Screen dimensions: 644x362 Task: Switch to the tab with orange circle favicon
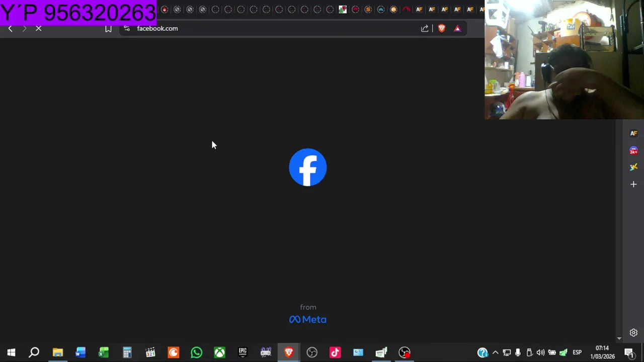(393, 10)
